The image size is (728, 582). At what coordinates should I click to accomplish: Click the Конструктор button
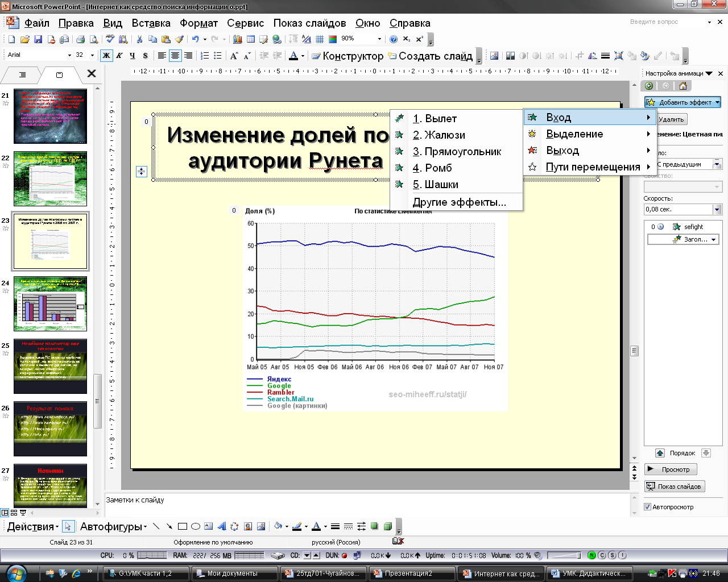[x=348, y=56]
